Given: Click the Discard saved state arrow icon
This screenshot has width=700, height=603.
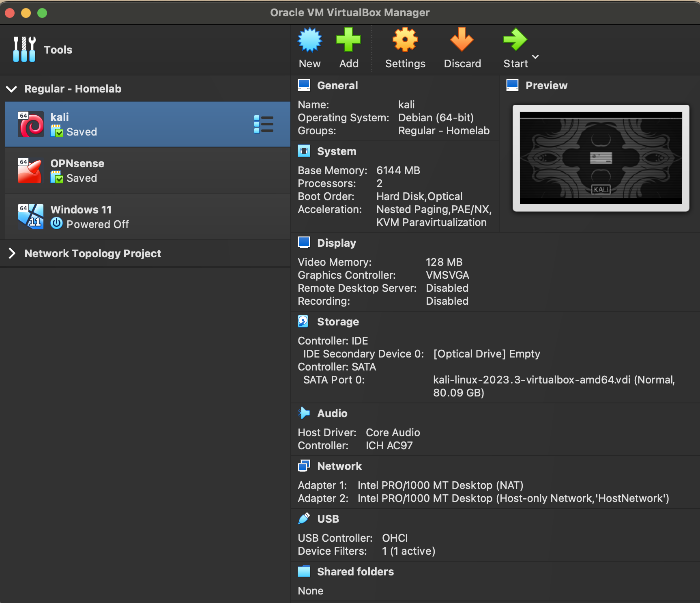Looking at the screenshot, I should pyautogui.click(x=462, y=40).
